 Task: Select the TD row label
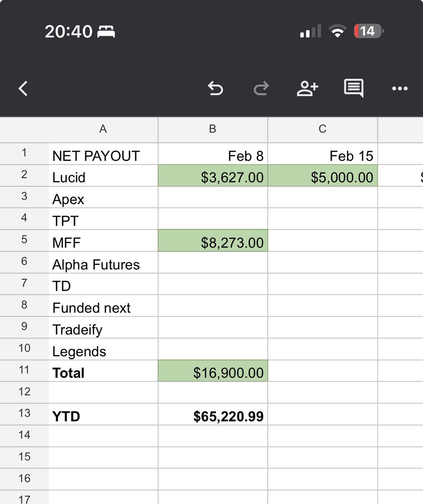pos(103,284)
